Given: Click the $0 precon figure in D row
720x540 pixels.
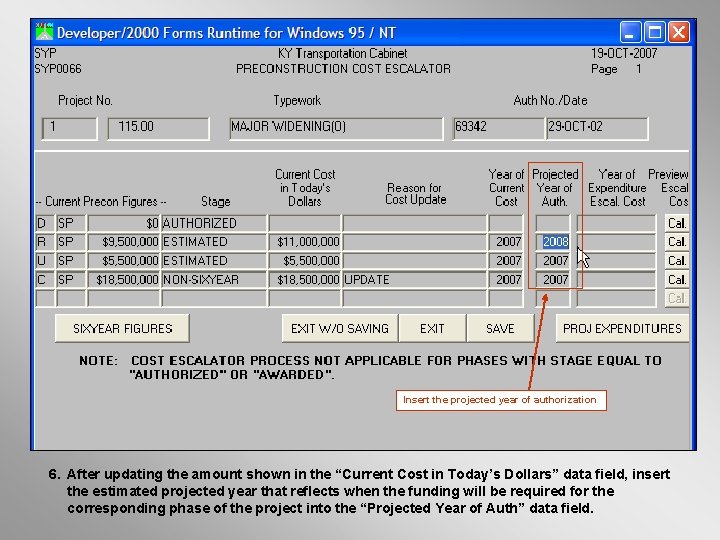Looking at the screenshot, I should point(124,223).
